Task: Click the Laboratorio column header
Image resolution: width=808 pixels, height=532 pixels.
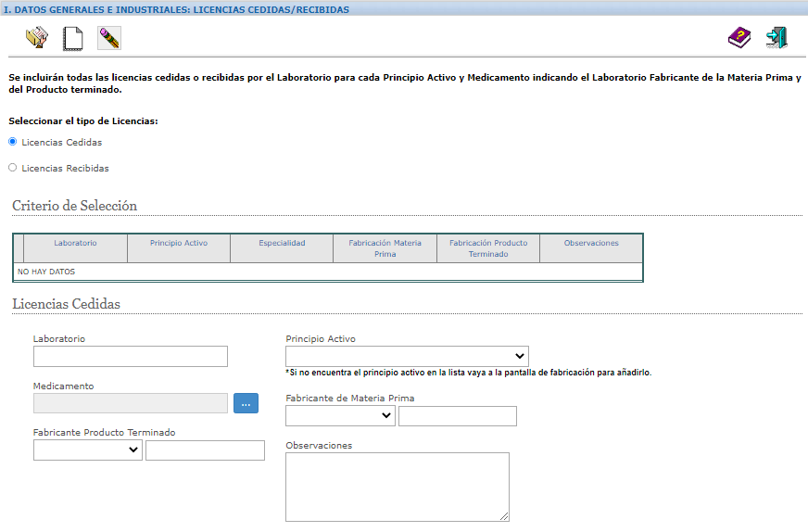Action: pyautogui.click(x=75, y=243)
